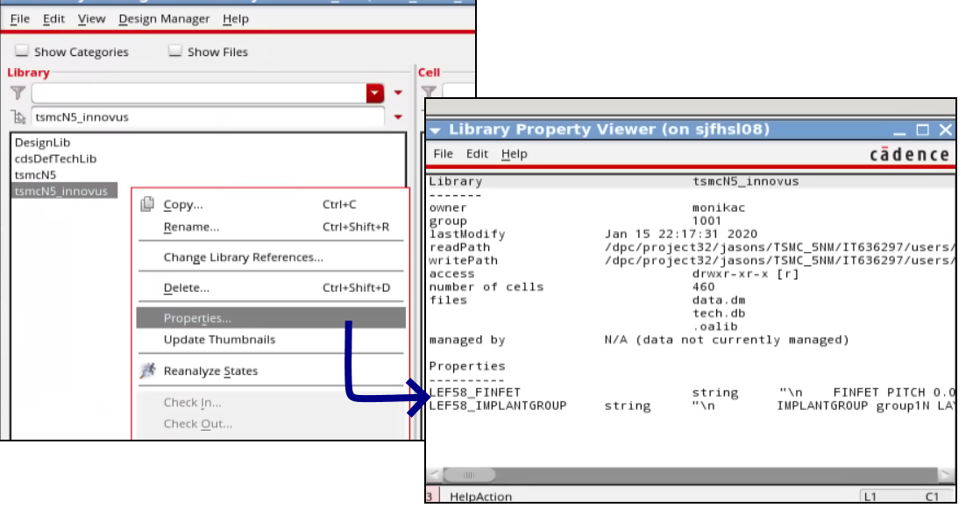
Task: Click the LEF58_IMPLANTGROUP property row
Action: coord(692,406)
